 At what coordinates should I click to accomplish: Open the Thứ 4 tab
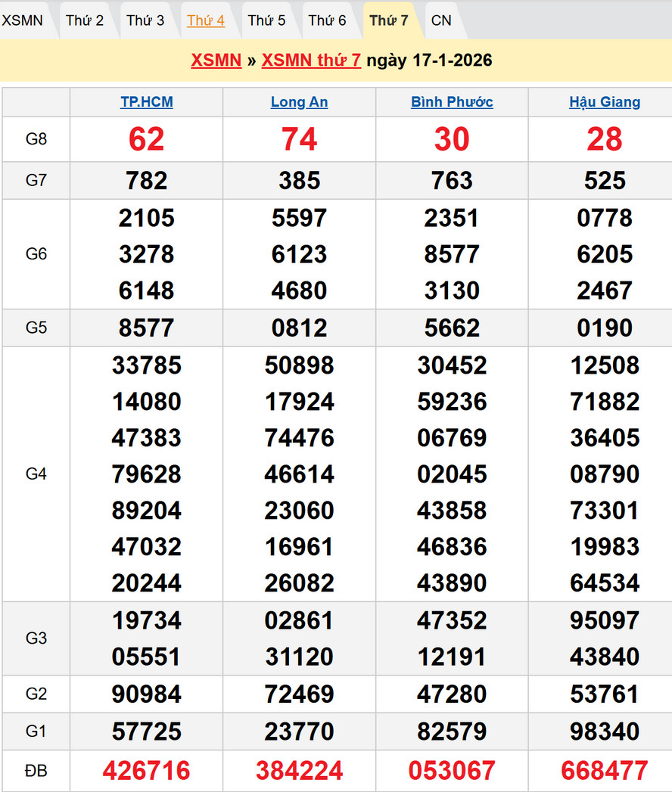(x=206, y=20)
